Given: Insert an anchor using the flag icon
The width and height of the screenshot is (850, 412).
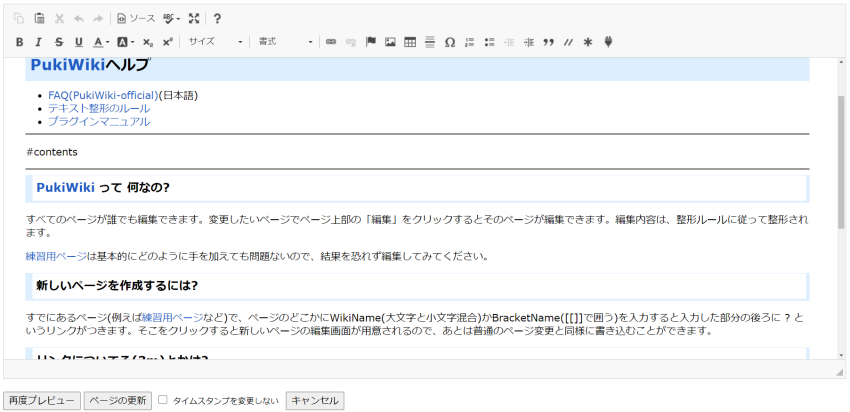Looking at the screenshot, I should point(370,42).
